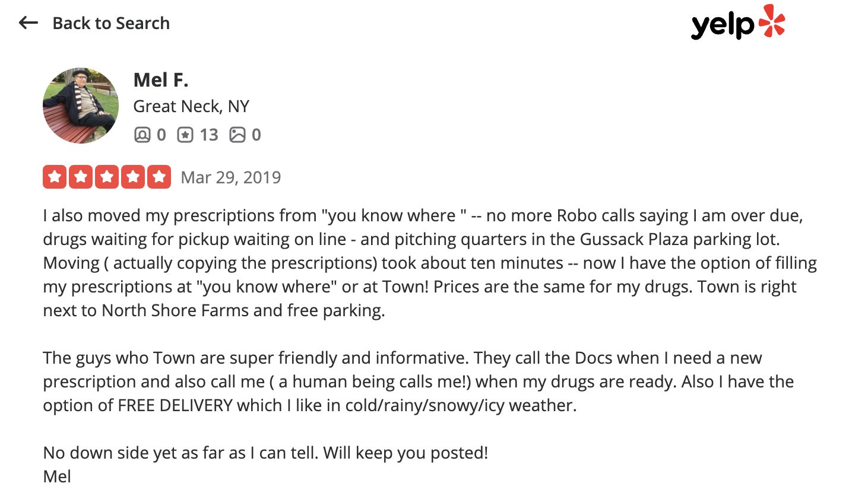
Task: Click the fifth red rating star
Action: [159, 177]
